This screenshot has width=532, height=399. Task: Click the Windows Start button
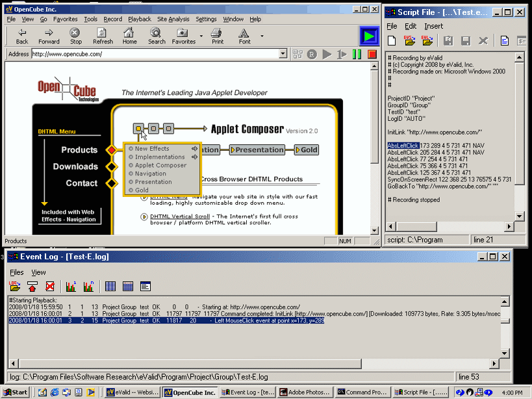16,393
